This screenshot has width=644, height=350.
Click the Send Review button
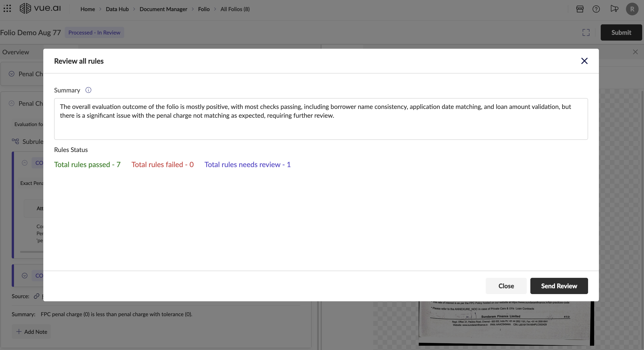559,286
